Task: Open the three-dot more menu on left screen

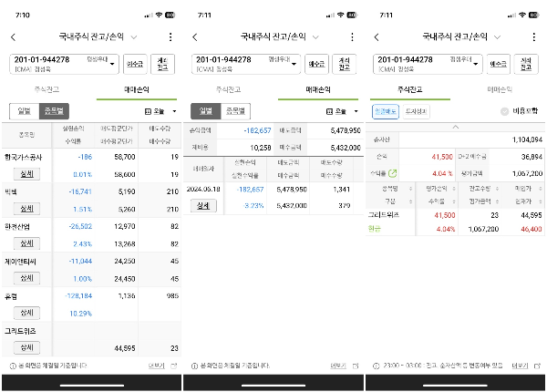Action: click(170, 37)
